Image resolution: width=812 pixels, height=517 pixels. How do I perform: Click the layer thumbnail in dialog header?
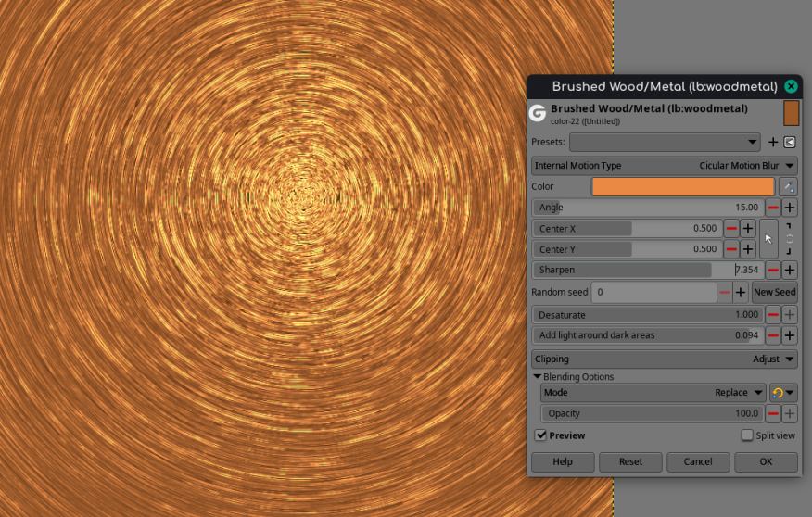click(x=791, y=113)
